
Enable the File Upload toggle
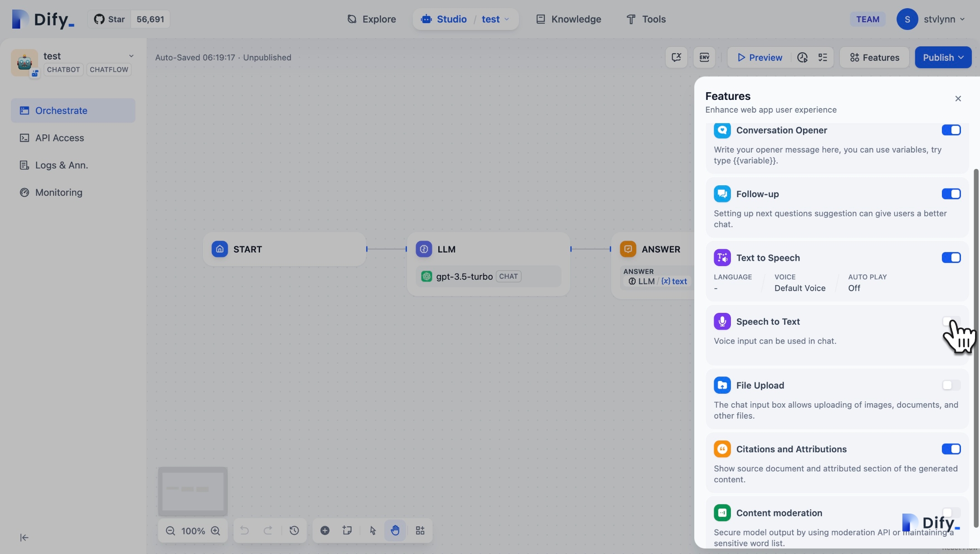(x=951, y=386)
